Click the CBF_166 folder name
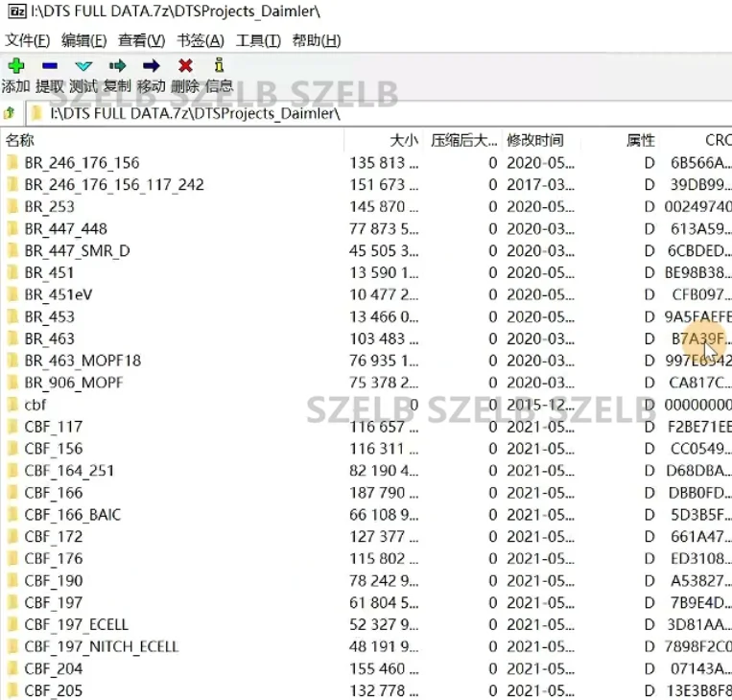Viewport: 732px width, 700px height. 54,493
